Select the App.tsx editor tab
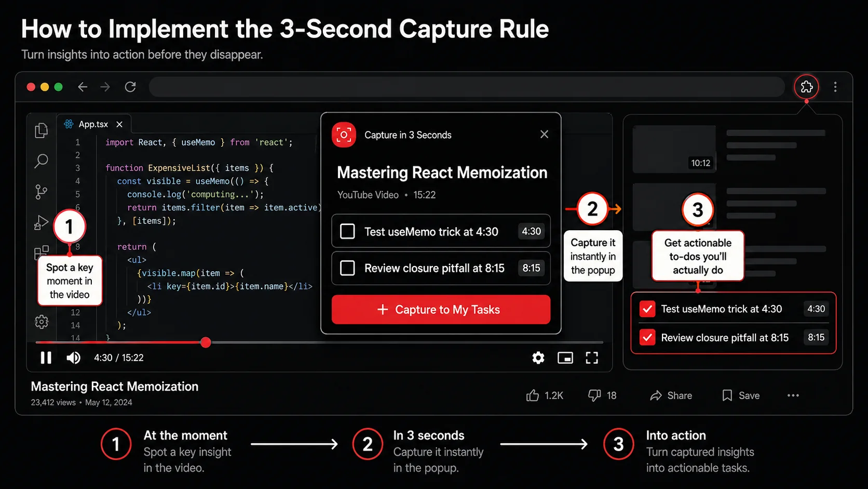This screenshot has width=868, height=489. tap(93, 124)
